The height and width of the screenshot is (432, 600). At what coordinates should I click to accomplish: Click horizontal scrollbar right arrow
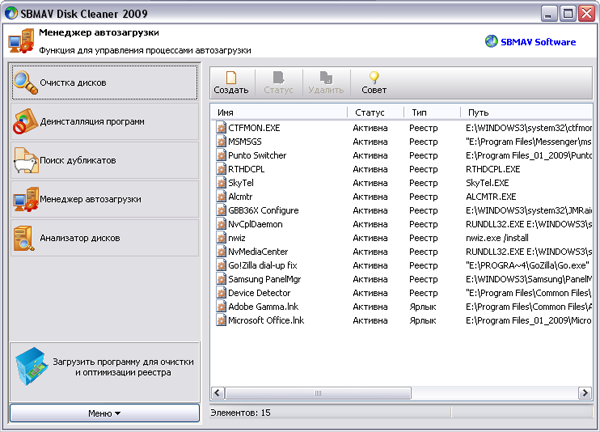(585, 393)
